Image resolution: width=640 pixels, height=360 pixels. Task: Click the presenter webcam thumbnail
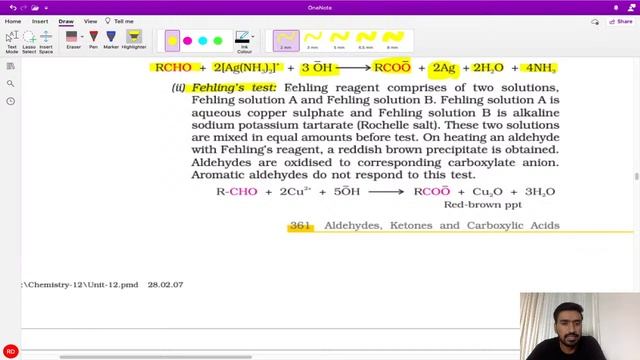(580, 326)
